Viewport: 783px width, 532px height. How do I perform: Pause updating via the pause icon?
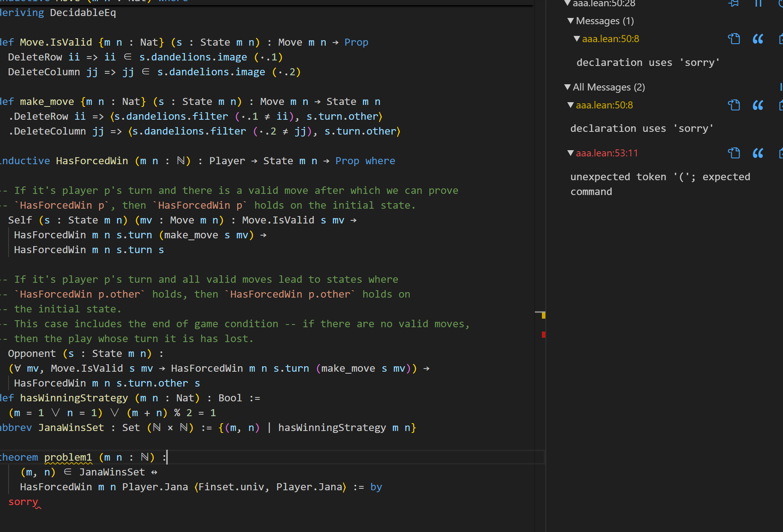(758, 4)
